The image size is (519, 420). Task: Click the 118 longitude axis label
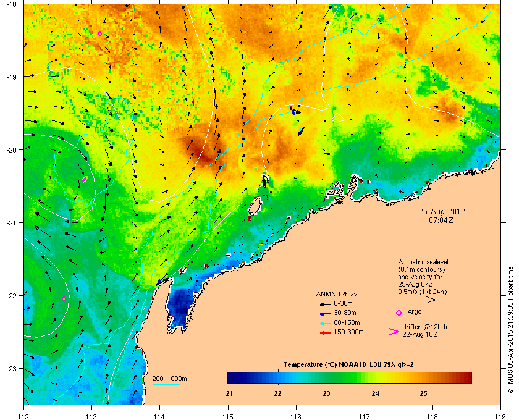[432, 417]
